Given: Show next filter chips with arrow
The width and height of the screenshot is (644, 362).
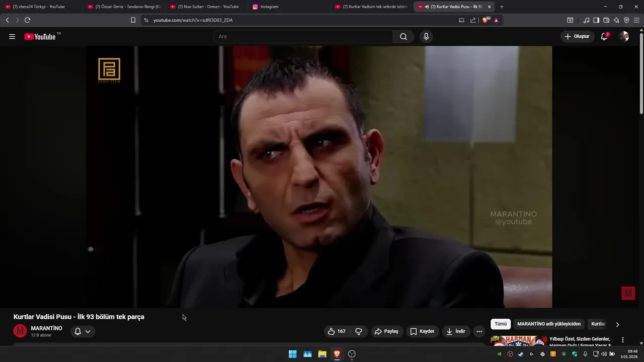Looking at the screenshot, I should click(617, 324).
